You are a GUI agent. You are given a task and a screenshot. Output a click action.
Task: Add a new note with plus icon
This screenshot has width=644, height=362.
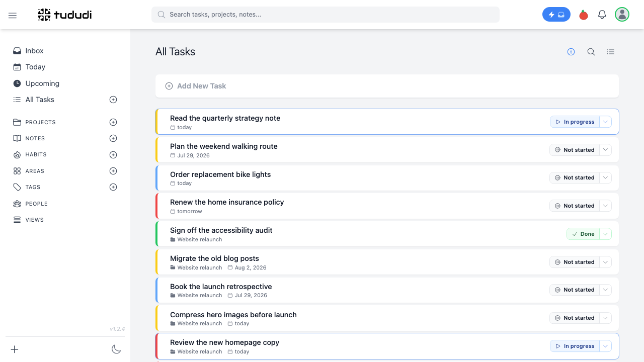[113, 138]
